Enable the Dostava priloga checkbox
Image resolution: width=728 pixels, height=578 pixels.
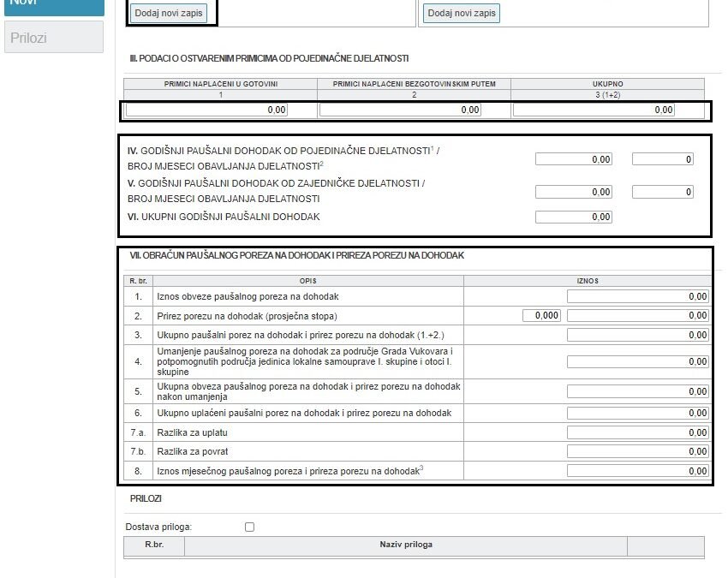point(250,527)
